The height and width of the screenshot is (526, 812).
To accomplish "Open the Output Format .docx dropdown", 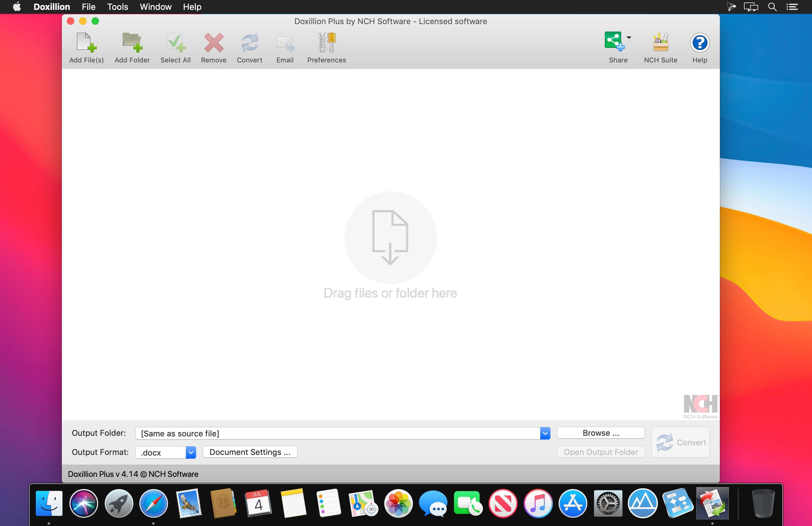I will (191, 452).
